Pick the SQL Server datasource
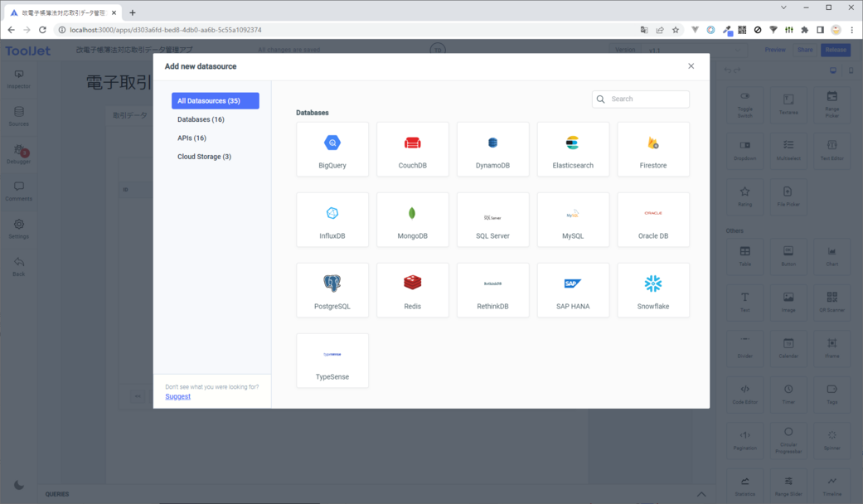The width and height of the screenshot is (863, 504). [x=492, y=220]
